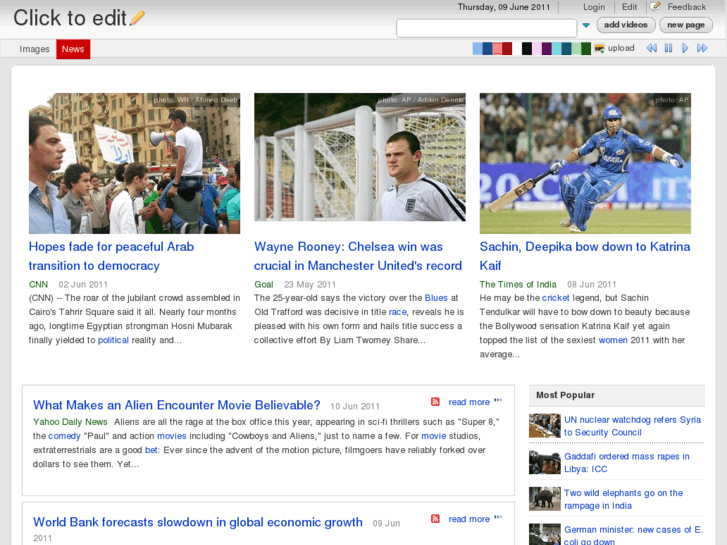Select the News tab
This screenshot has width=727, height=545.
pos(73,49)
